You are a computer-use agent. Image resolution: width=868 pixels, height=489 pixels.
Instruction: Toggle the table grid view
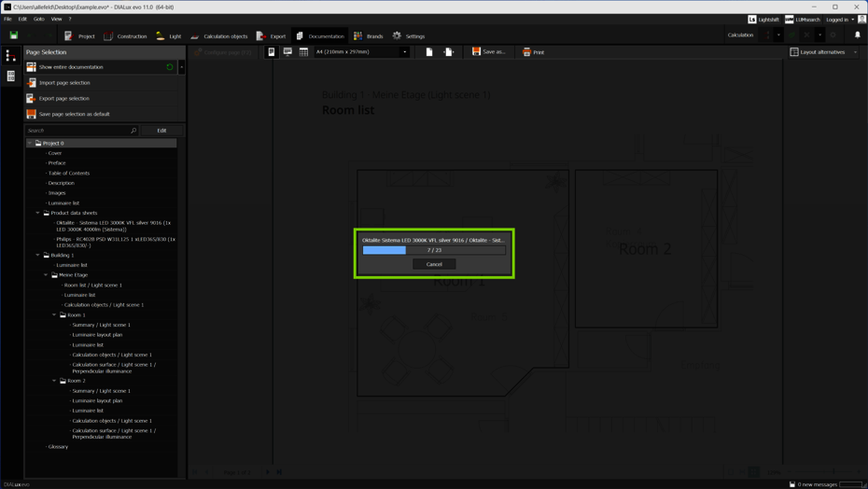[303, 52]
